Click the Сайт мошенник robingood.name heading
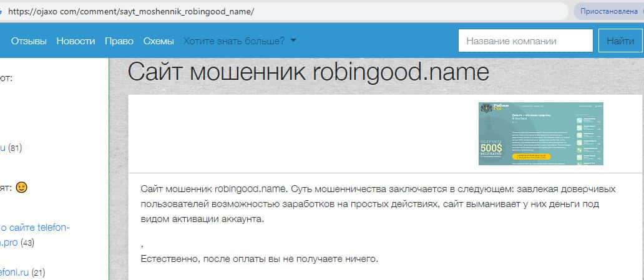 (308, 72)
